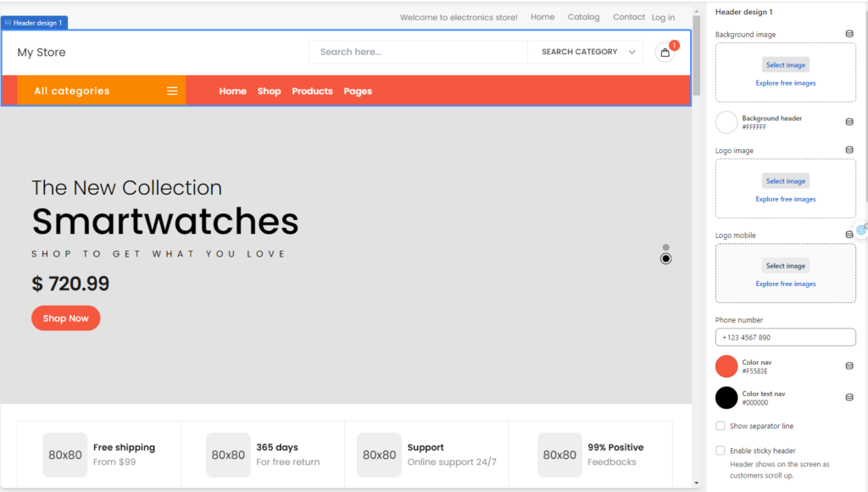Viewport: 868px width, 492px height.
Task: Open the SEARCH CATEGORY dropdown
Action: 586,52
